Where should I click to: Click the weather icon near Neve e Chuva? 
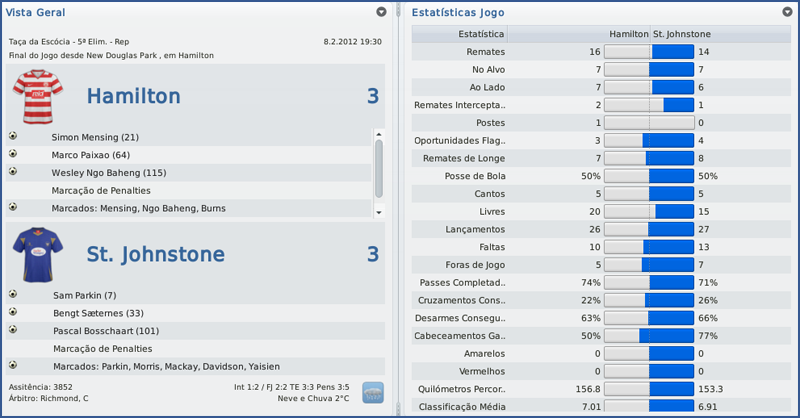pos(372,392)
